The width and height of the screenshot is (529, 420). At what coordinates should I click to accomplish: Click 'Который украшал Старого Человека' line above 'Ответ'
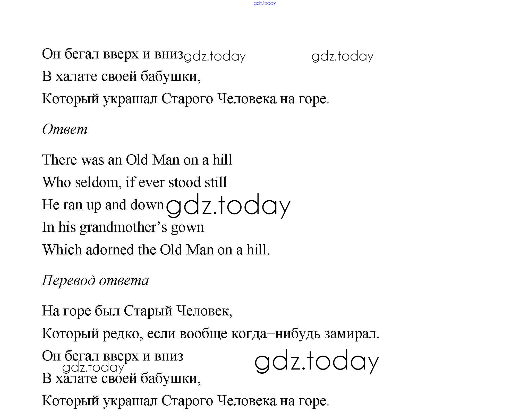click(x=185, y=99)
